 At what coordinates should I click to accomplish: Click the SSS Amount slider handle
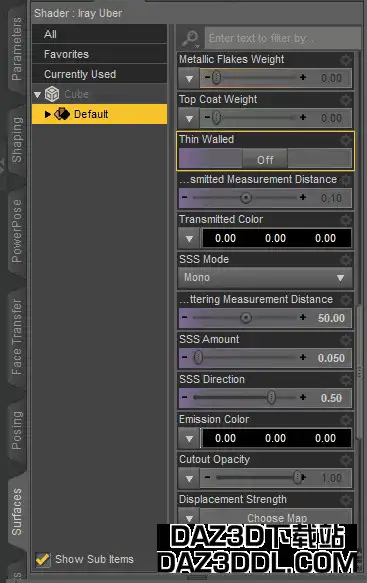[x=198, y=357]
